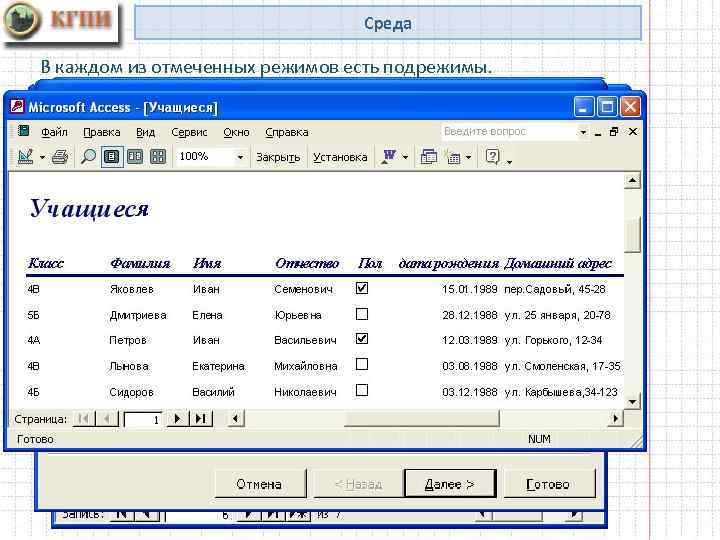The width and height of the screenshot is (720, 540).
Task: Open the Сервис menu
Action: (x=189, y=132)
